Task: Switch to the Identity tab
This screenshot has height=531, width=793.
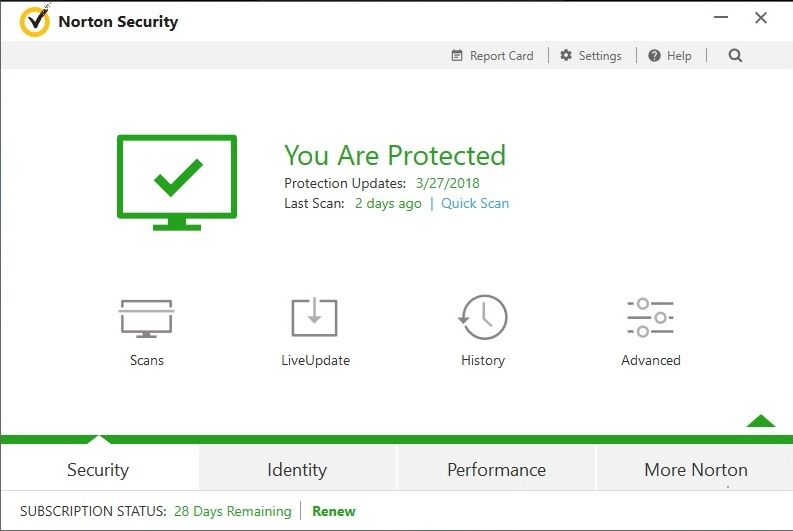Action: [x=297, y=469]
